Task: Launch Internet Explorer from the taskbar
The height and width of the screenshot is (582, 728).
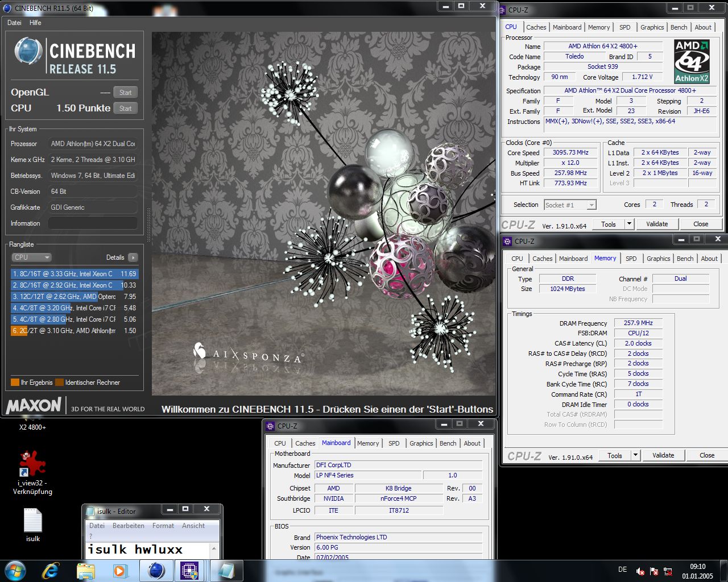Action: 51,570
